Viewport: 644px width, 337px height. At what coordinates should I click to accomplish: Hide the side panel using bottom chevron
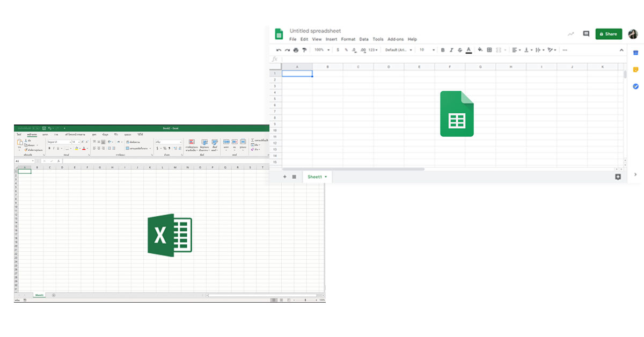[x=635, y=174]
